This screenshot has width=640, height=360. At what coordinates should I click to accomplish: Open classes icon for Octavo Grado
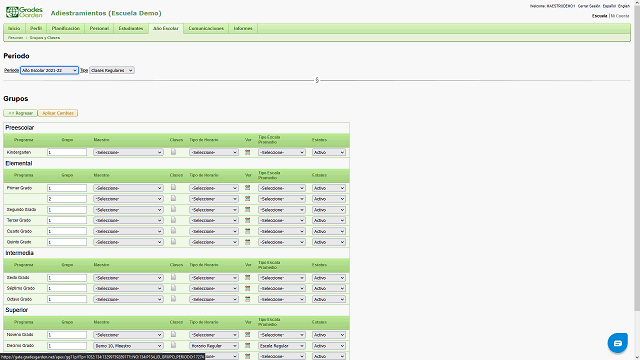(173, 299)
